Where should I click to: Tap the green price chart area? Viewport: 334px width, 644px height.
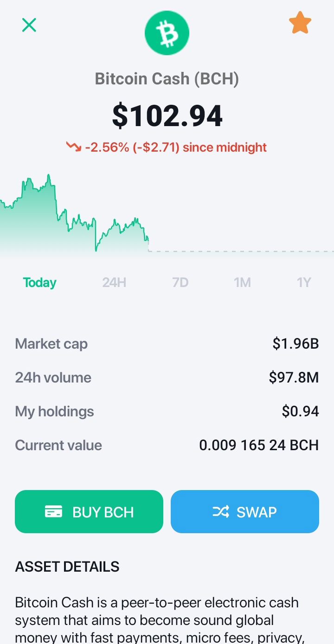point(74,213)
